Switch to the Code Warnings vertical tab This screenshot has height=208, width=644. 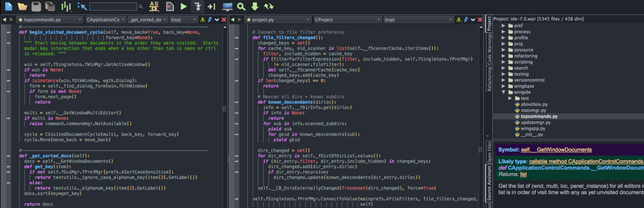coord(489,49)
